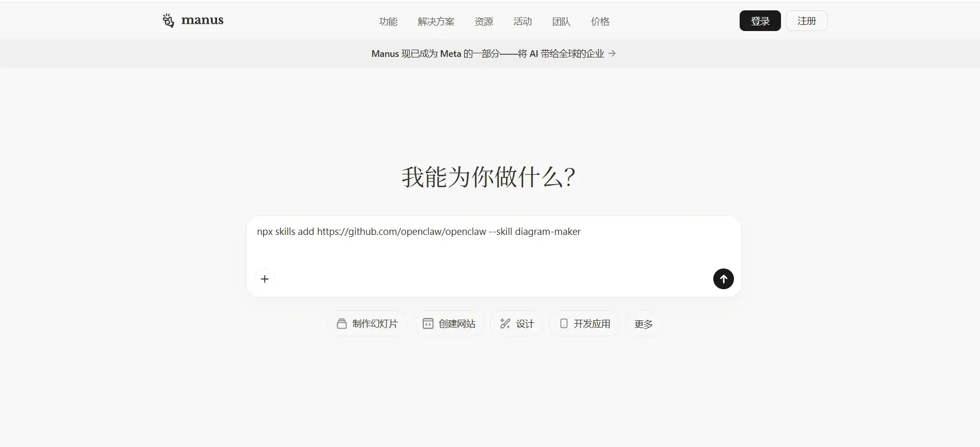Screen dimensions: 980x447
Task: Open the 团队 navigation item
Action: pos(561,21)
